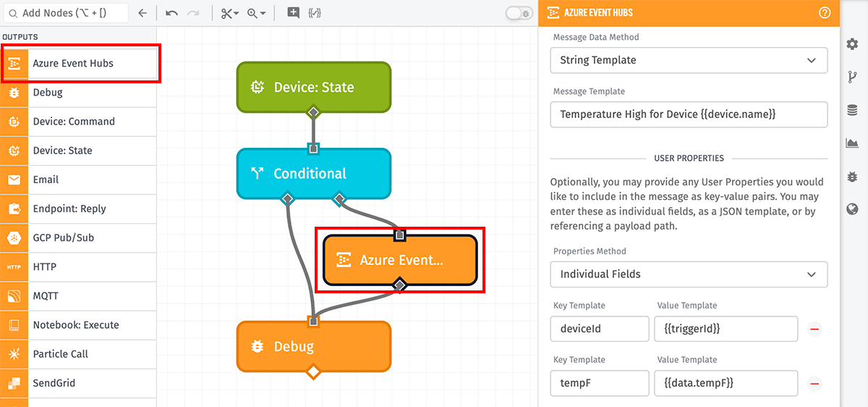
Task: Open the scissors cut options dropdown
Action: (x=230, y=13)
